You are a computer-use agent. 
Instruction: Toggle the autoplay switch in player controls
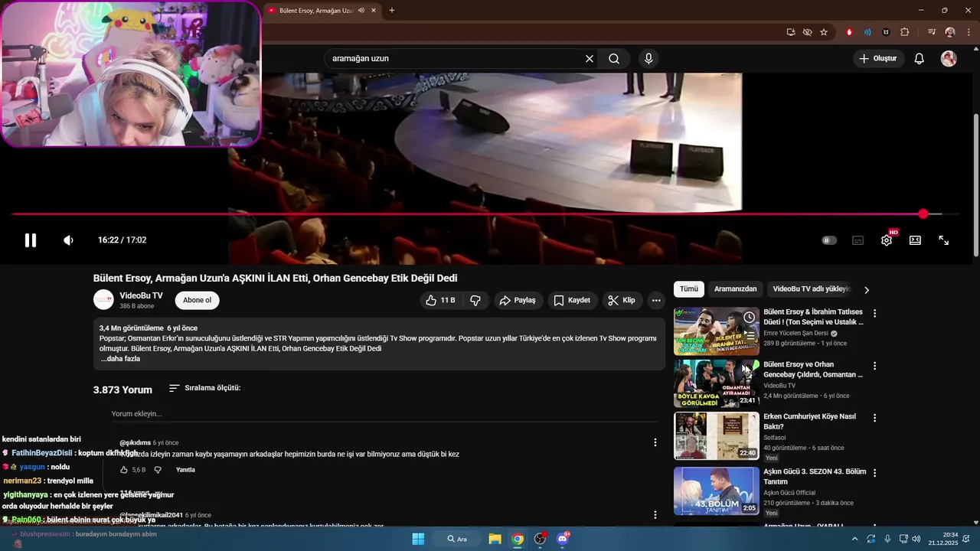coord(829,240)
